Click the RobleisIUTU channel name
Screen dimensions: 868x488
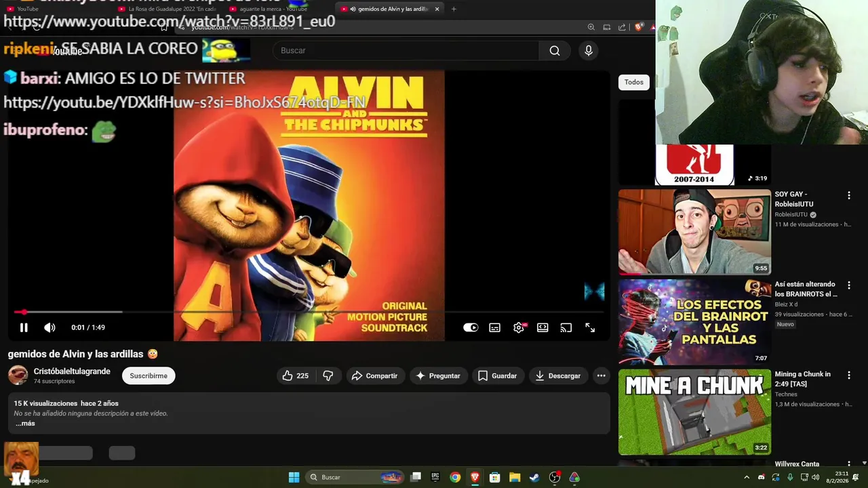coord(791,215)
